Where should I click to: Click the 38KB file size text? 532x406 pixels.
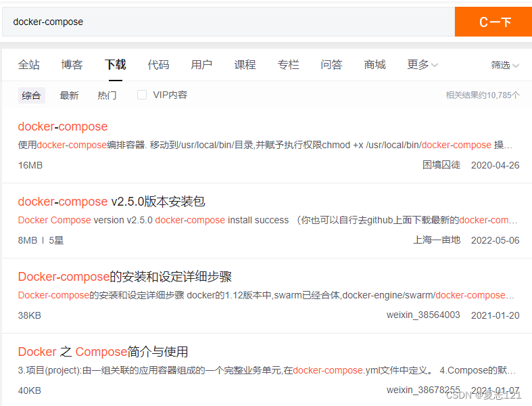(29, 315)
